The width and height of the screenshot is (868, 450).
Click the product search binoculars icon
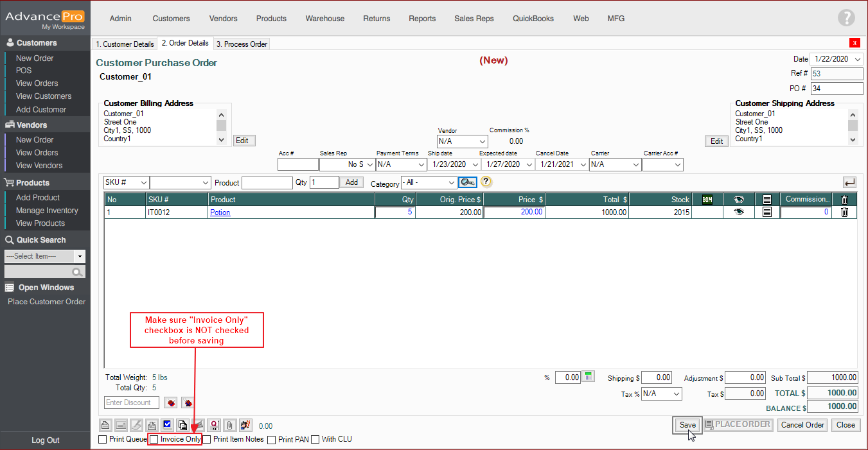tap(467, 182)
